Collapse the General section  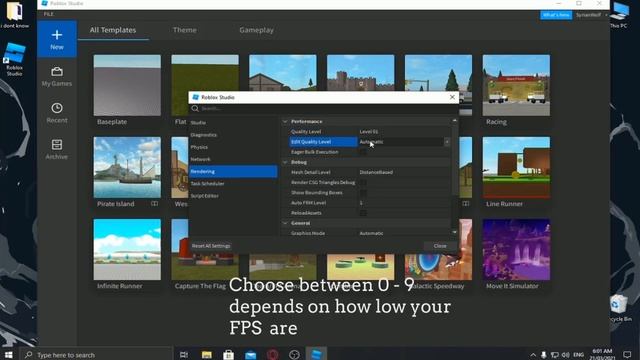285,223
